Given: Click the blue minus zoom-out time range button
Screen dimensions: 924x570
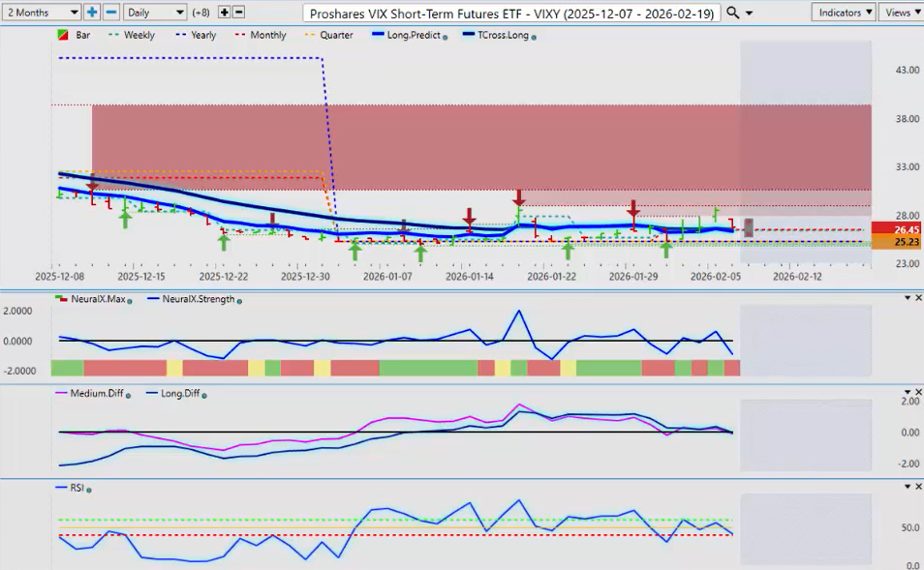Looking at the screenshot, I should 111,13.
